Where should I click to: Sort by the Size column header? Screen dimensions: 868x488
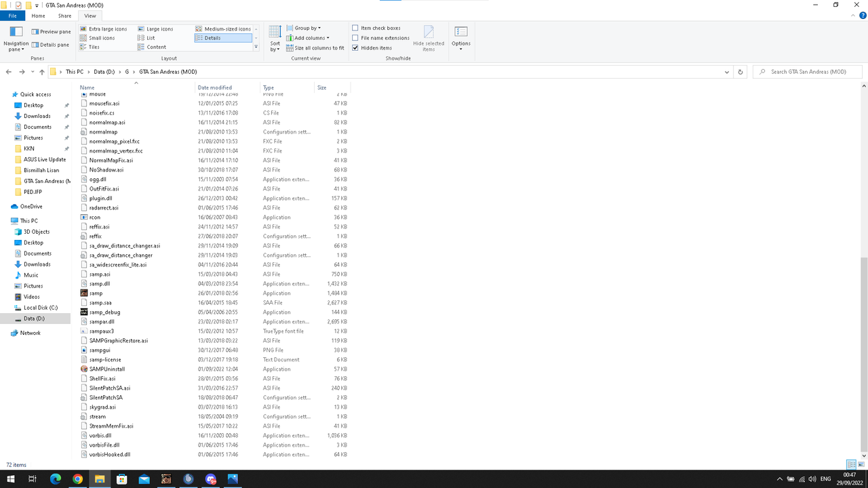(x=332, y=87)
